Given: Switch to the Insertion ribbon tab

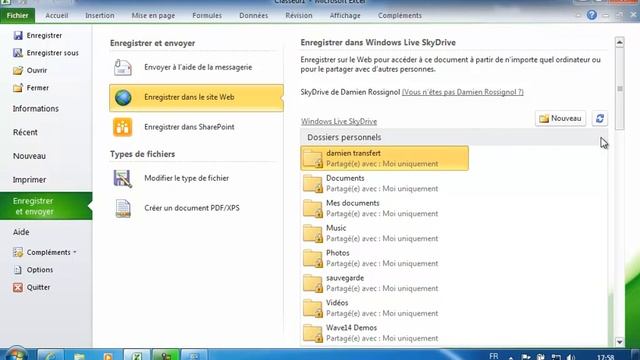Looking at the screenshot, I should pos(100,16).
